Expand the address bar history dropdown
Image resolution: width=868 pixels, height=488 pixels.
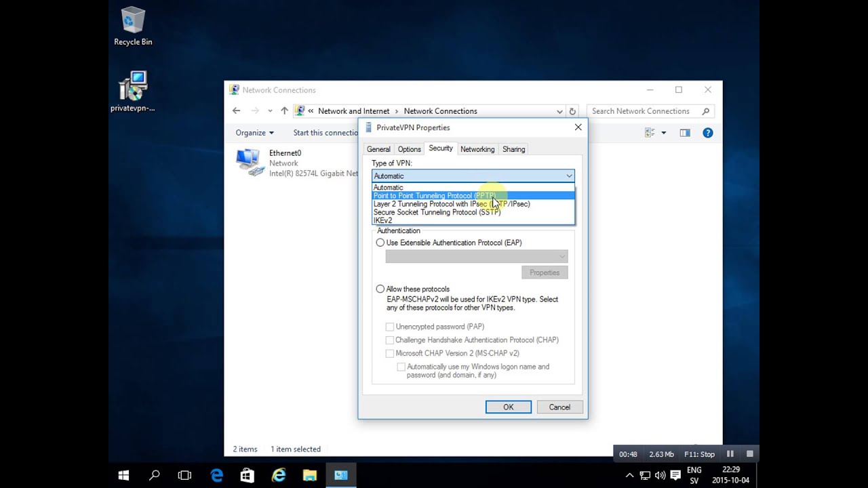559,111
